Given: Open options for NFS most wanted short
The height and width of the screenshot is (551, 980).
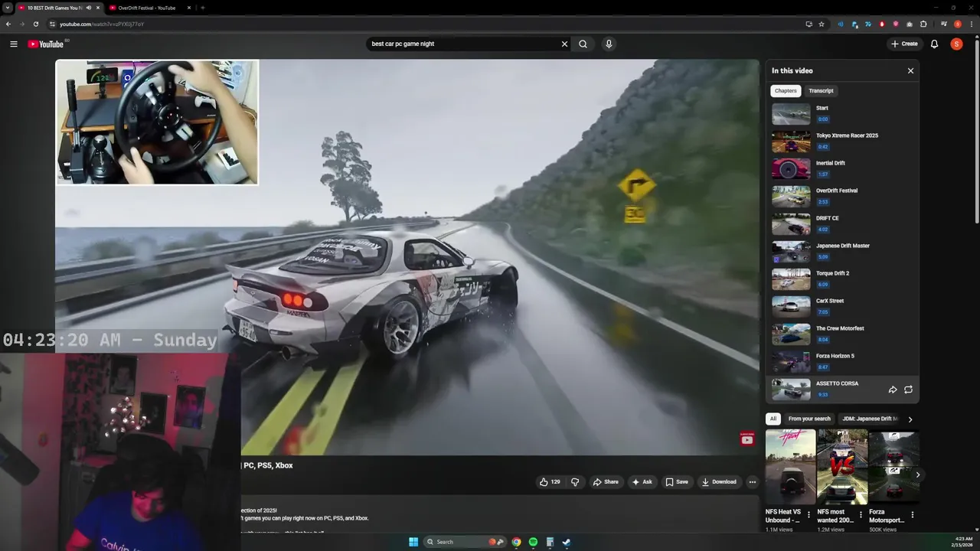Looking at the screenshot, I should pyautogui.click(x=861, y=515).
